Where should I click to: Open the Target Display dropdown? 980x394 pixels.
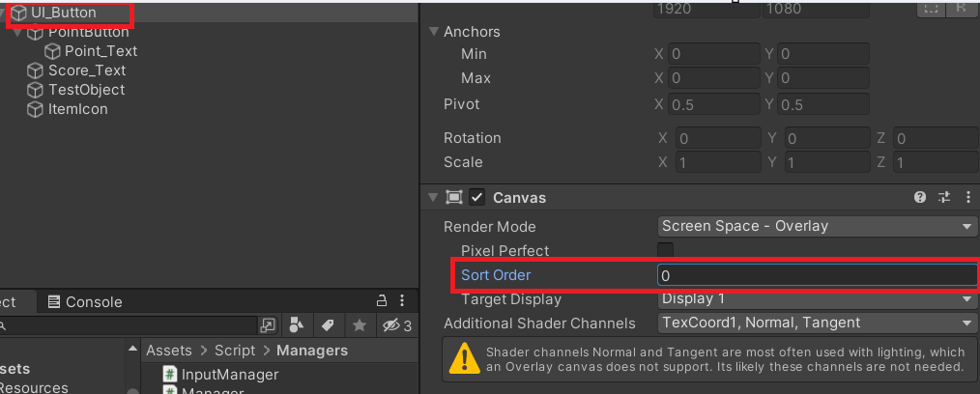[817, 298]
